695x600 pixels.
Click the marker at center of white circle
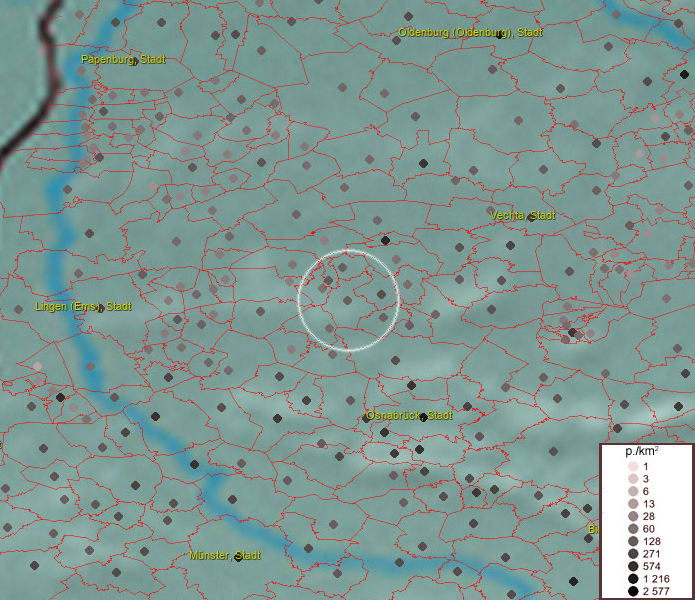coord(348,300)
